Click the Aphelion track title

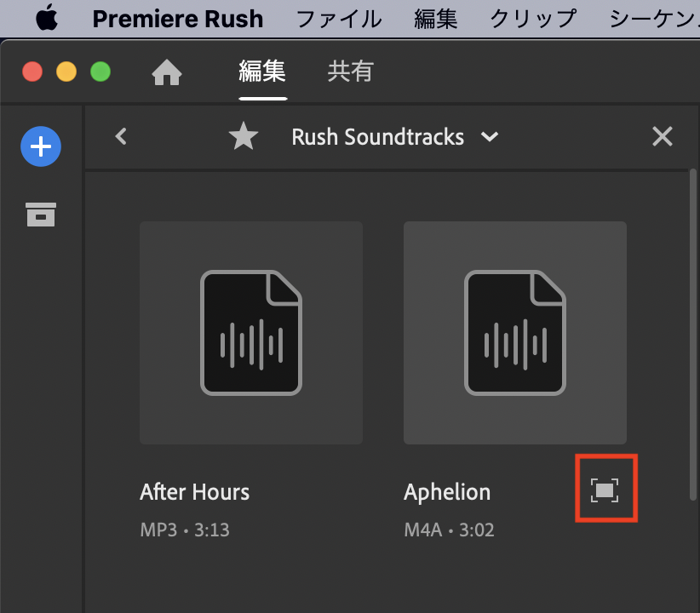point(447,492)
